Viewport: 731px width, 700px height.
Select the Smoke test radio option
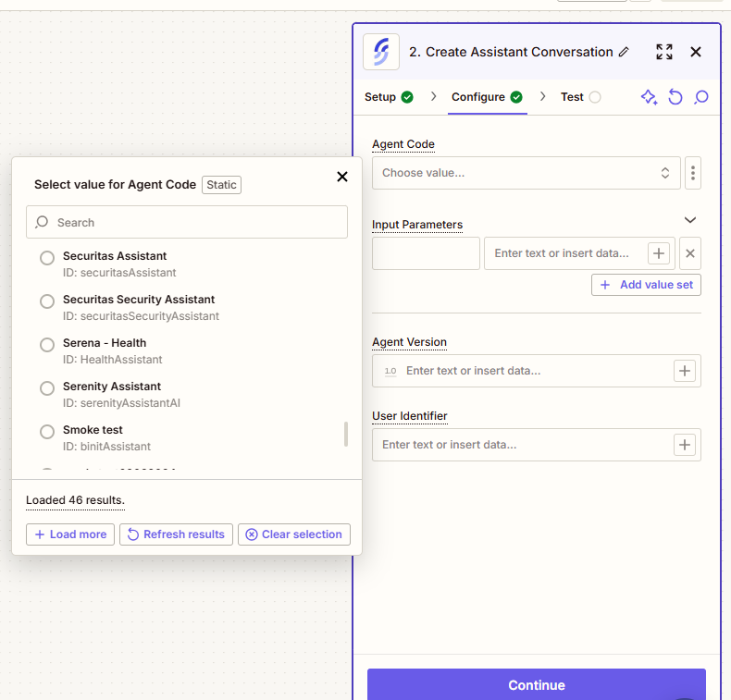click(47, 432)
